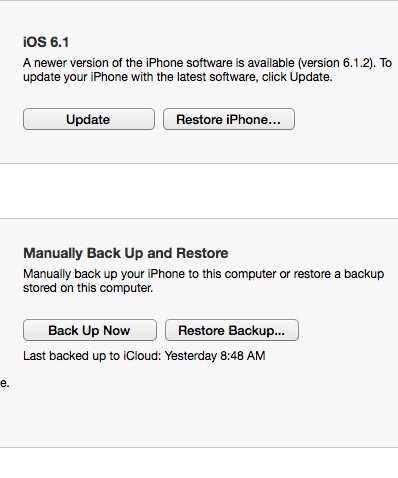This screenshot has height=478, width=398.
Task: Click the "(version 6.1.2)" text
Action: point(335,63)
